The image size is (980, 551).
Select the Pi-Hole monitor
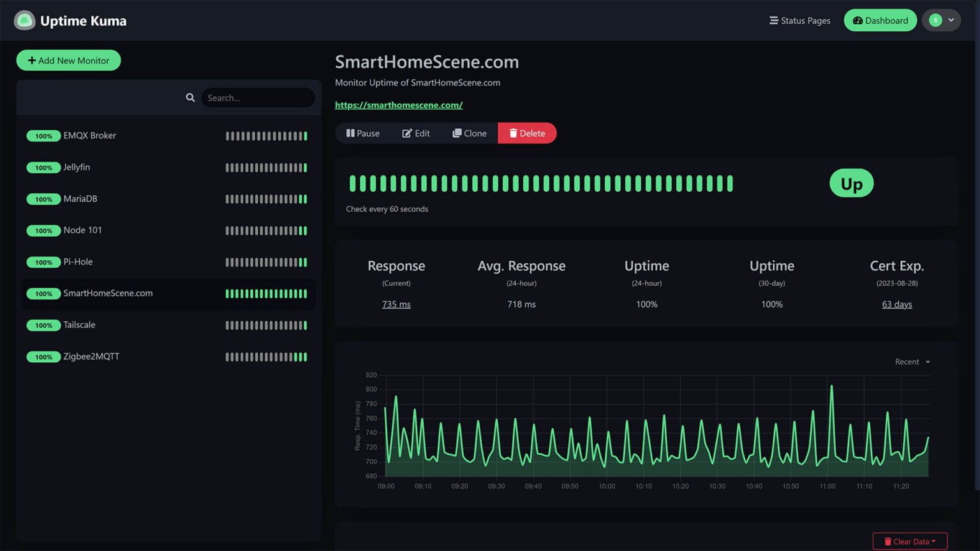coord(78,261)
